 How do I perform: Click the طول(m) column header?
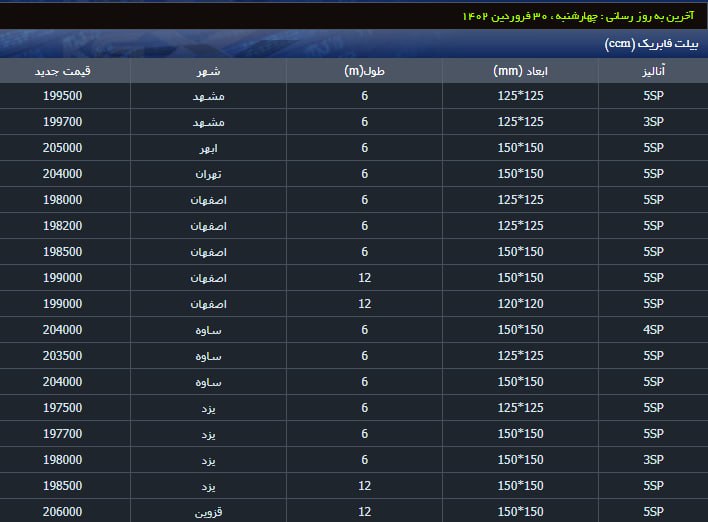[x=364, y=71]
